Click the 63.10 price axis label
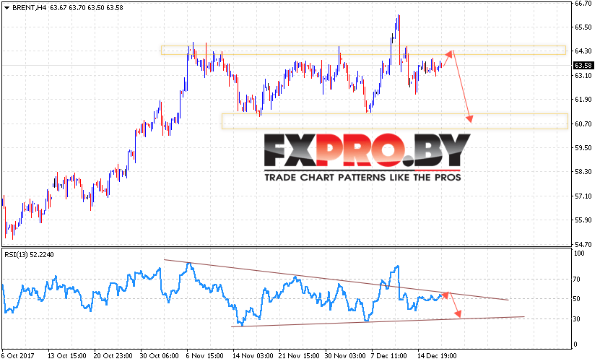600x364 pixels. [x=583, y=75]
